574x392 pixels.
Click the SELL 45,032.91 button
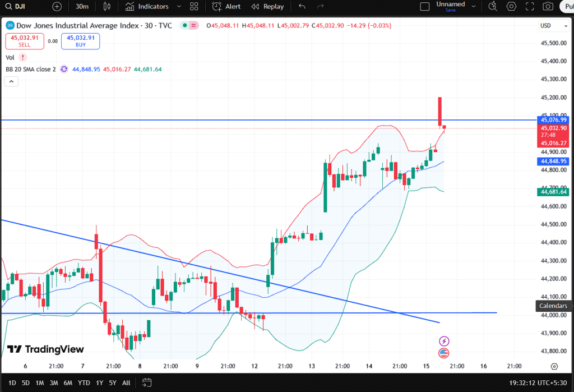25,41
